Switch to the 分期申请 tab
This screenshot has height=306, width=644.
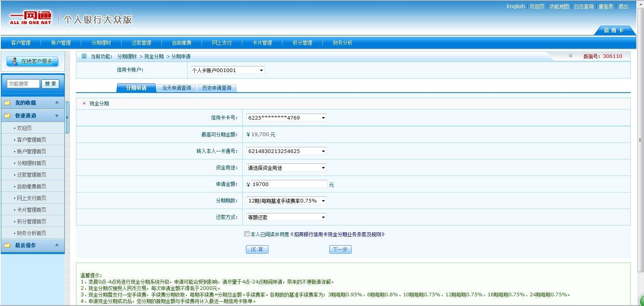click(136, 88)
